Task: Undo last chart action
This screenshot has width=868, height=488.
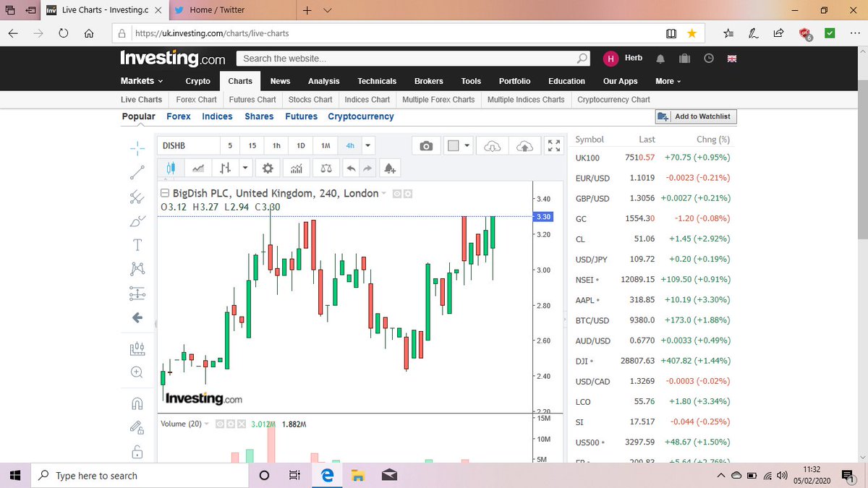Action: coord(352,168)
